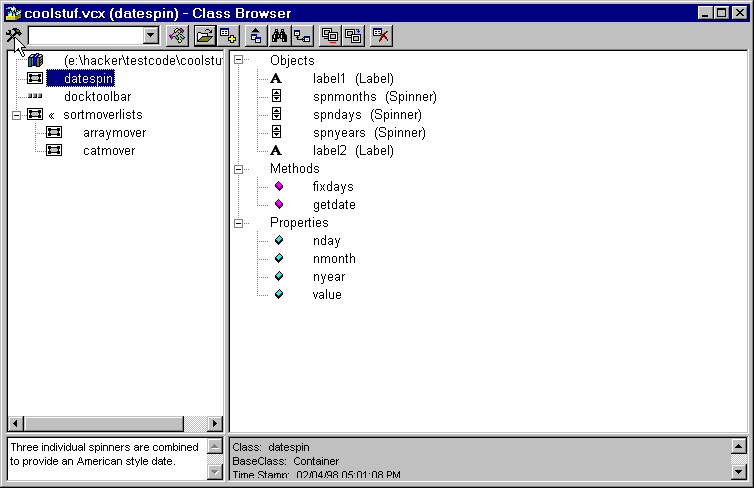Viewport: 754px width, 488px height.
Task: Select the arraymover class
Action: tap(109, 133)
